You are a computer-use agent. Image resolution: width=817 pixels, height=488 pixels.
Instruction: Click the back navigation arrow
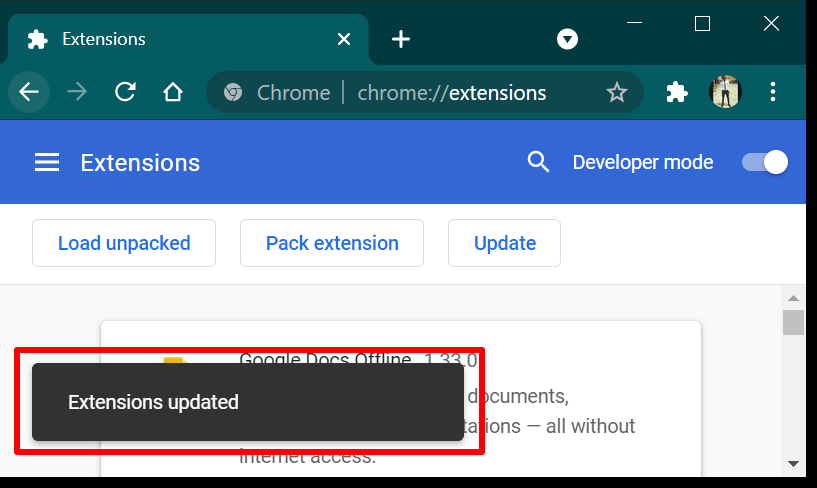pyautogui.click(x=29, y=93)
